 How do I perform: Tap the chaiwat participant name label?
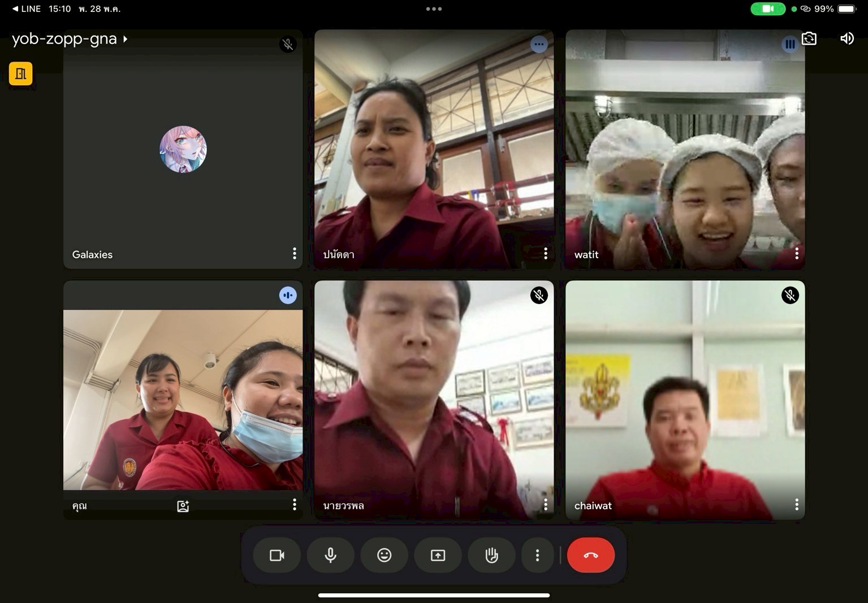[x=593, y=506]
